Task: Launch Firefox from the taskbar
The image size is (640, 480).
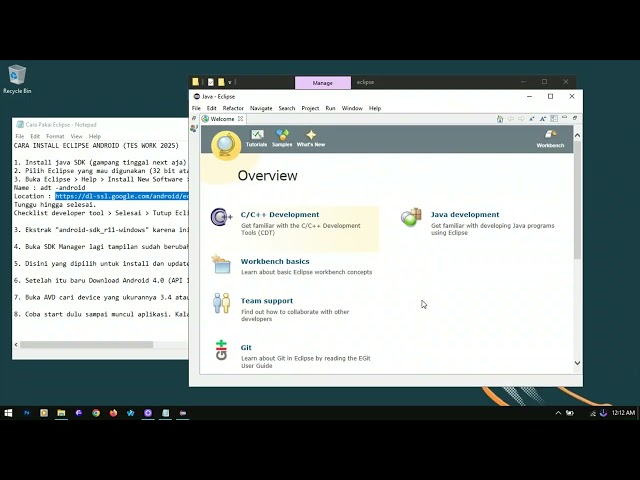Action: coord(113,413)
